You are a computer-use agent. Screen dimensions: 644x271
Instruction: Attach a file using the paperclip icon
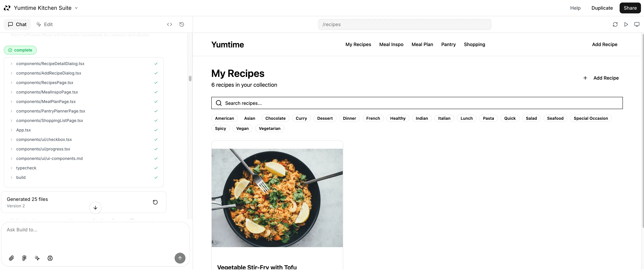click(x=11, y=258)
